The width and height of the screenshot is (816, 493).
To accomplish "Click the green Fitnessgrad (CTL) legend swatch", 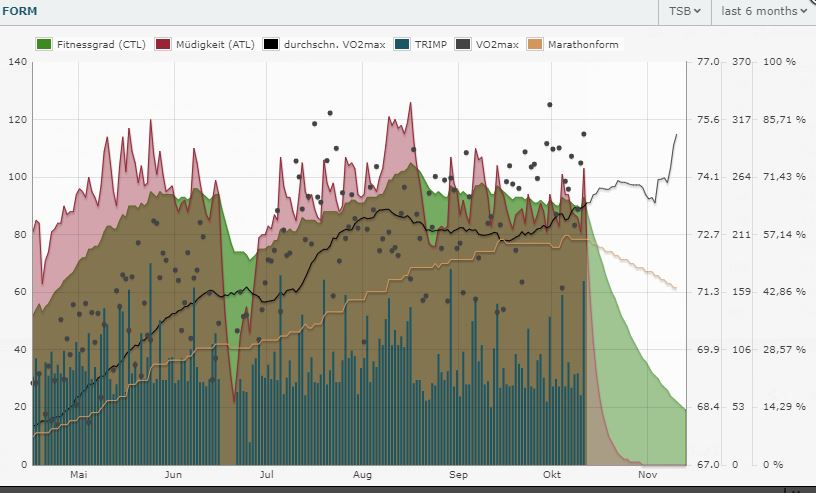I will click(x=43, y=45).
